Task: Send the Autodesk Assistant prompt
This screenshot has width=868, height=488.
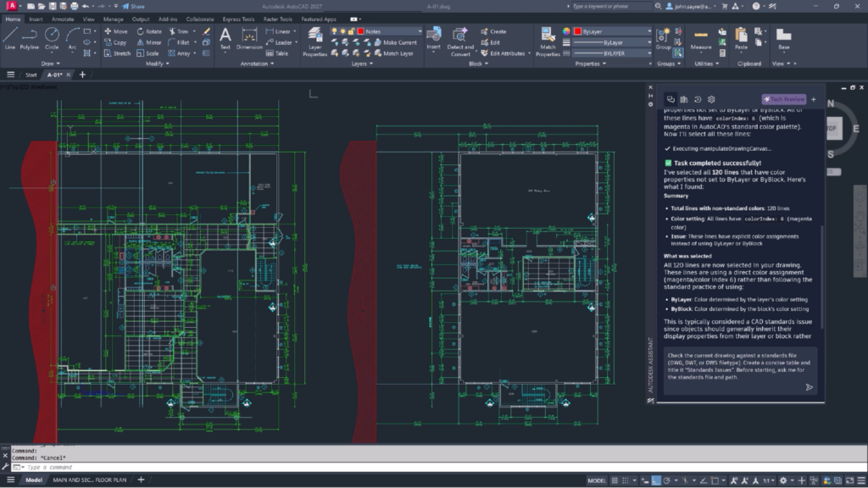Action: (x=809, y=387)
